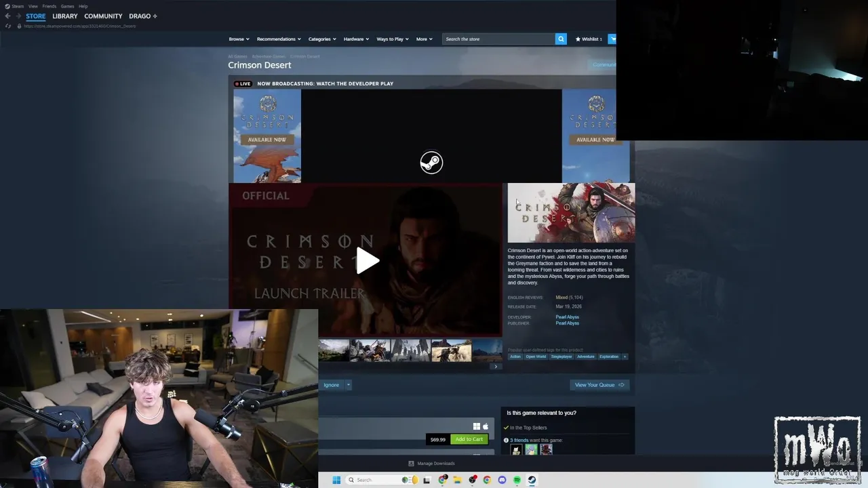Go back with the Steam back arrow
This screenshot has height=488, width=868.
click(7, 16)
